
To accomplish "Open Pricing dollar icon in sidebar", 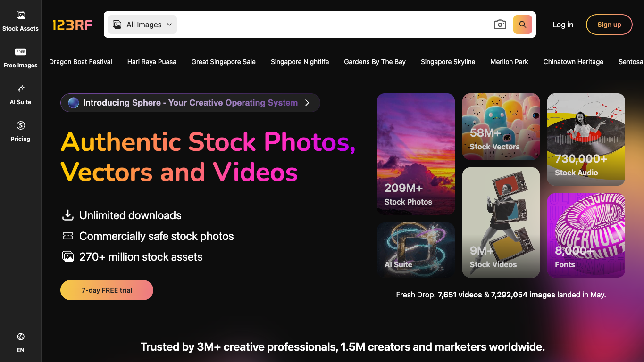I will pyautogui.click(x=20, y=125).
